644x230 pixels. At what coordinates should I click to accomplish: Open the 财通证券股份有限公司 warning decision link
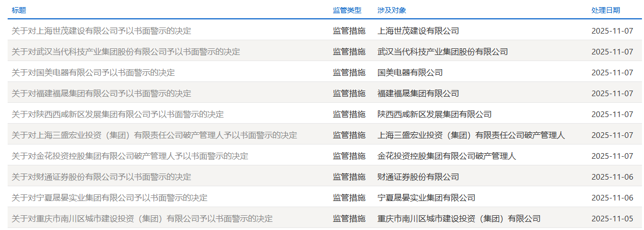101,177
